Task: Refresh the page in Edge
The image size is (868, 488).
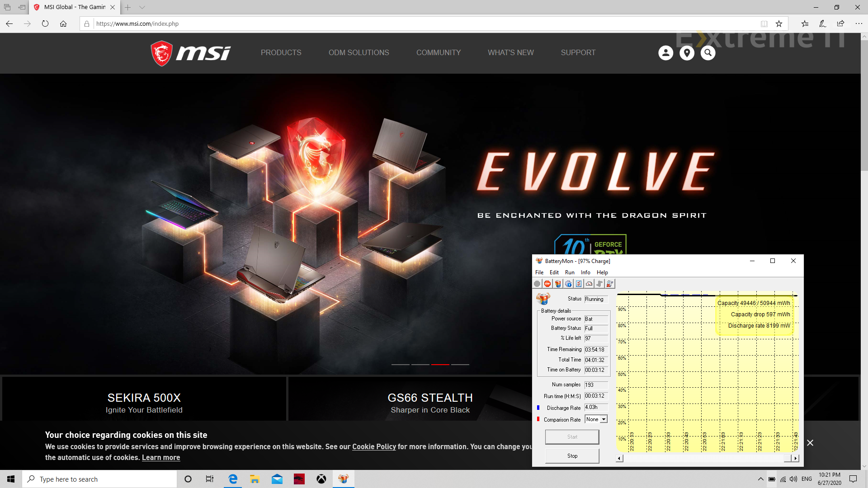Action: coord(45,23)
